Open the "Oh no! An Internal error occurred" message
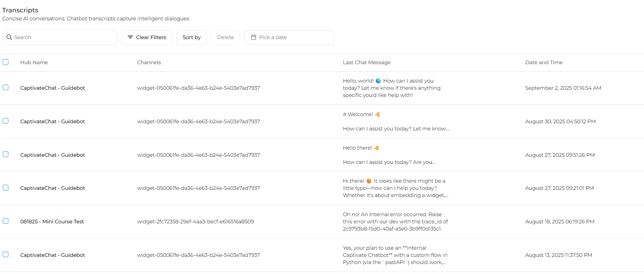 click(395, 222)
